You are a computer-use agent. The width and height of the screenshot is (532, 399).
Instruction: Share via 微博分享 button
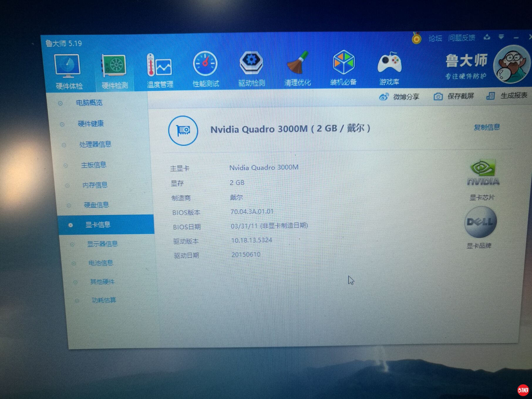(399, 97)
